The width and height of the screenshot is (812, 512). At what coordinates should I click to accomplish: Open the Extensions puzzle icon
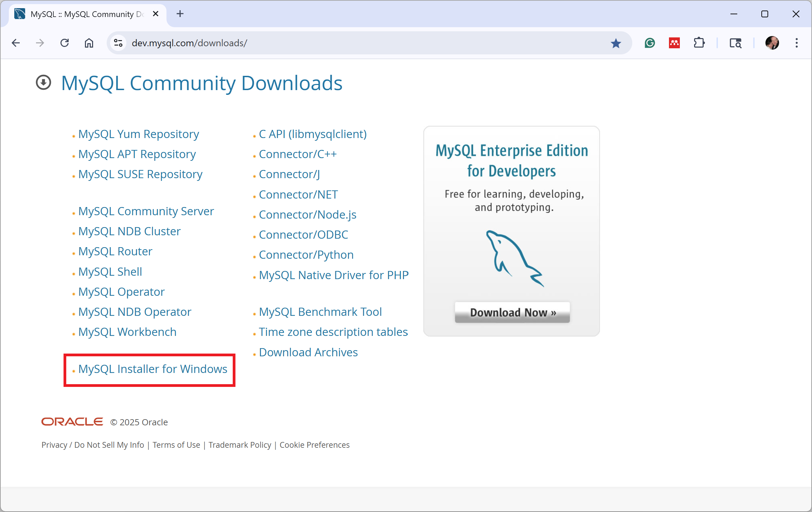point(699,43)
